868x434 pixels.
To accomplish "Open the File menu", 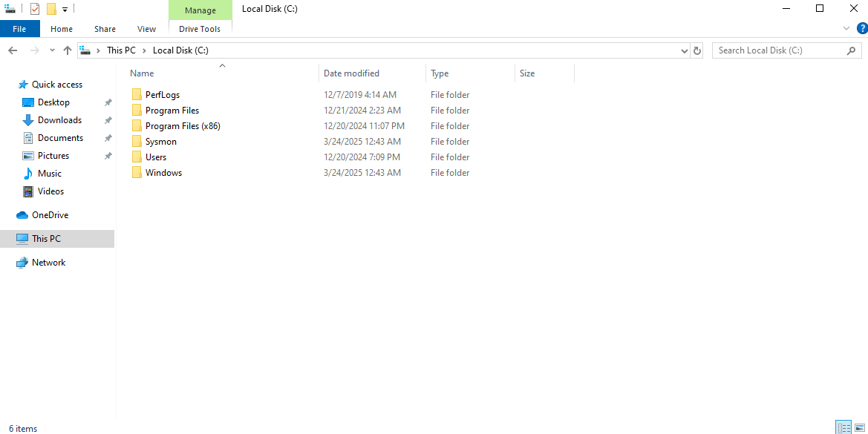I will coord(19,29).
